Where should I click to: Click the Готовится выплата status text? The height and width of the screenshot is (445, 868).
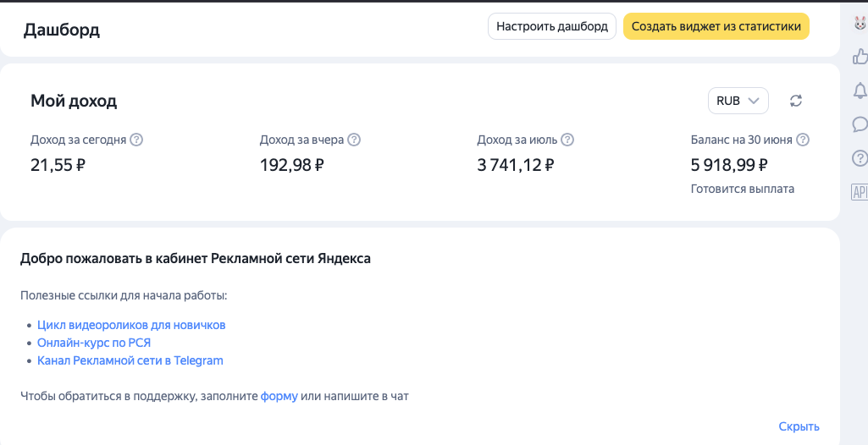(743, 189)
